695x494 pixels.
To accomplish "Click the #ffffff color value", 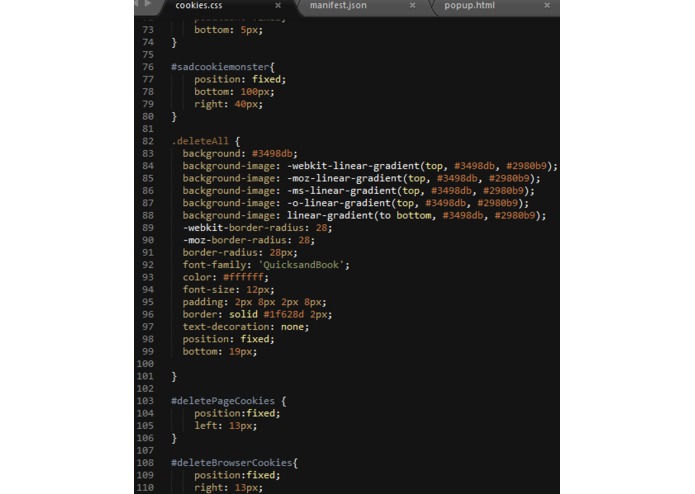I will (243, 277).
